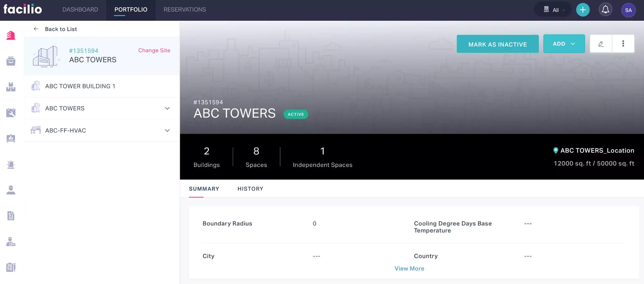Open notifications bell icon
The height and width of the screenshot is (284, 644).
(x=605, y=10)
